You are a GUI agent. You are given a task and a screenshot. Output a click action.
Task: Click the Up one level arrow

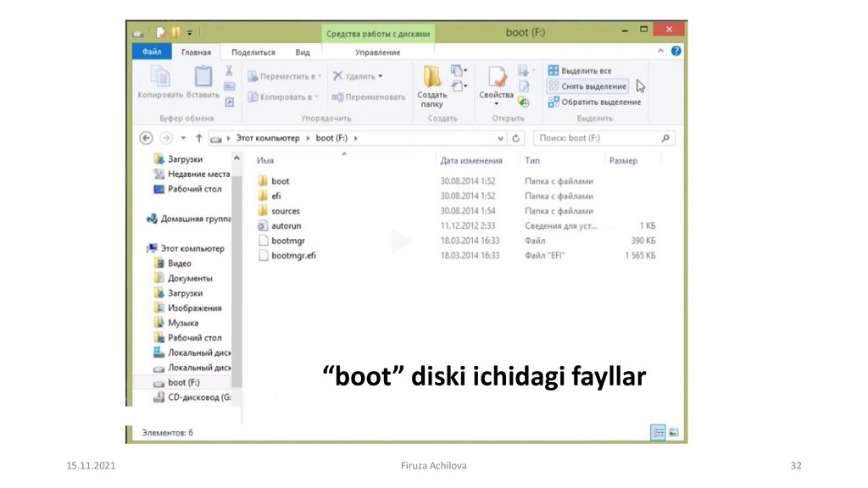[x=198, y=138]
